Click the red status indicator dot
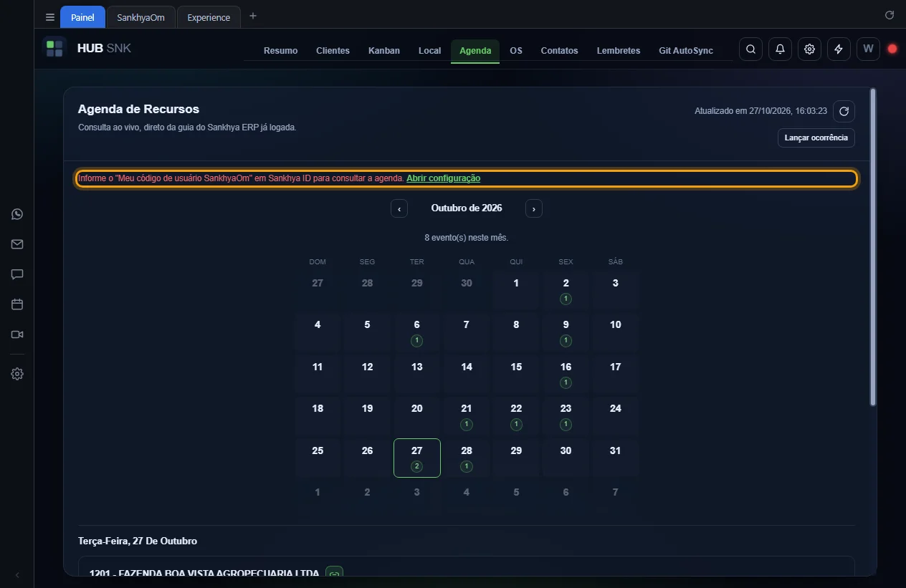 [892, 49]
